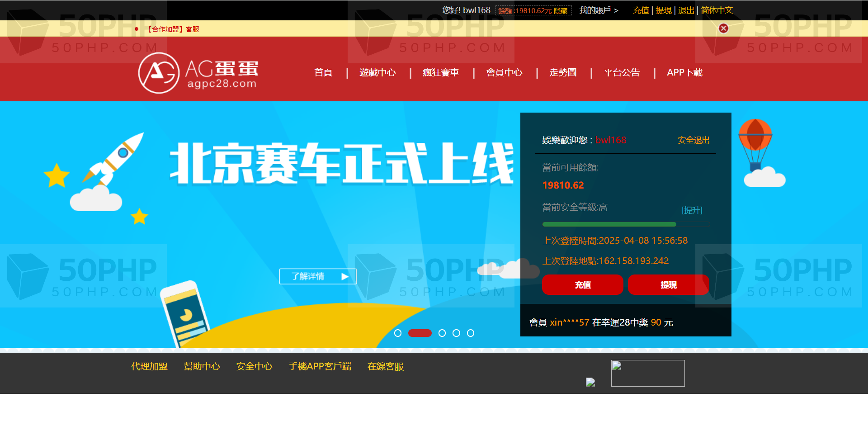Open 走勢圖 in navigation menu
The width and height of the screenshot is (868, 421).
click(x=563, y=72)
